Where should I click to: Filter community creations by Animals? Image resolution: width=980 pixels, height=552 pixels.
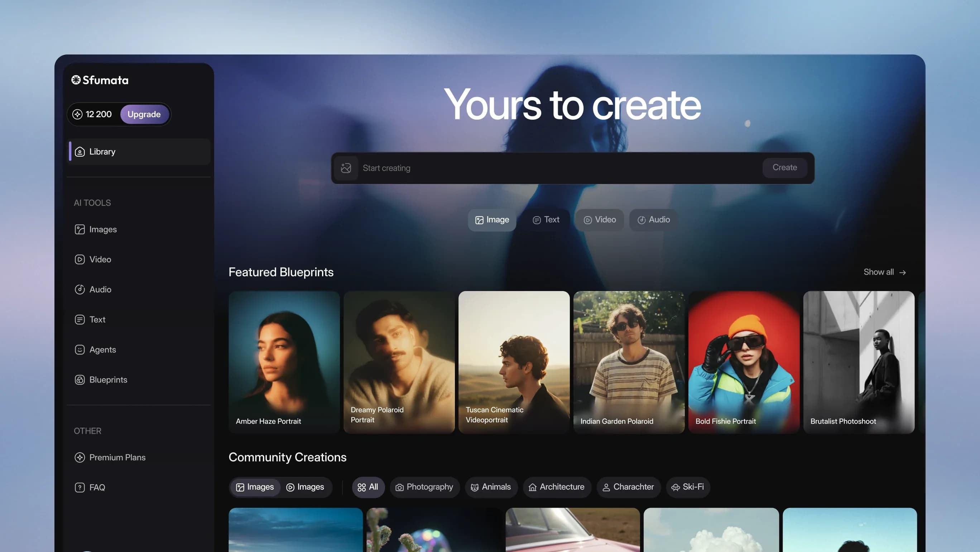point(491,487)
